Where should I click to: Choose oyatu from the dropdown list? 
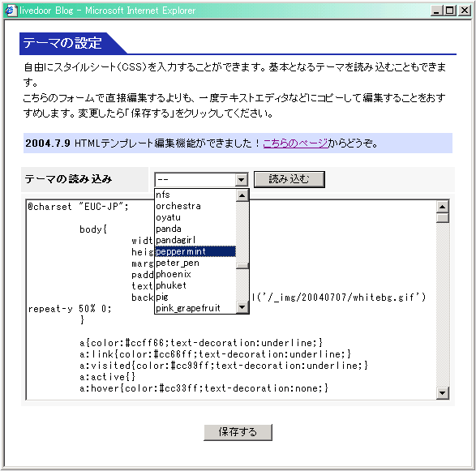(x=195, y=217)
